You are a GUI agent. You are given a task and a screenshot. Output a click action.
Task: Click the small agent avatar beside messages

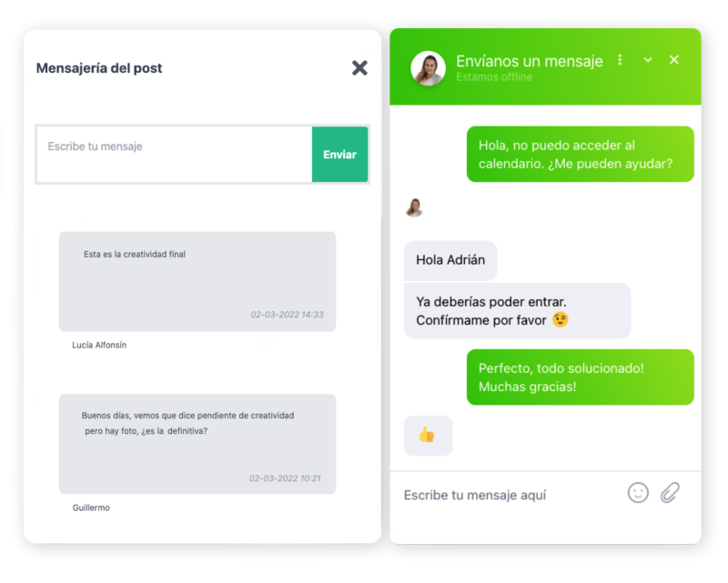[414, 207]
